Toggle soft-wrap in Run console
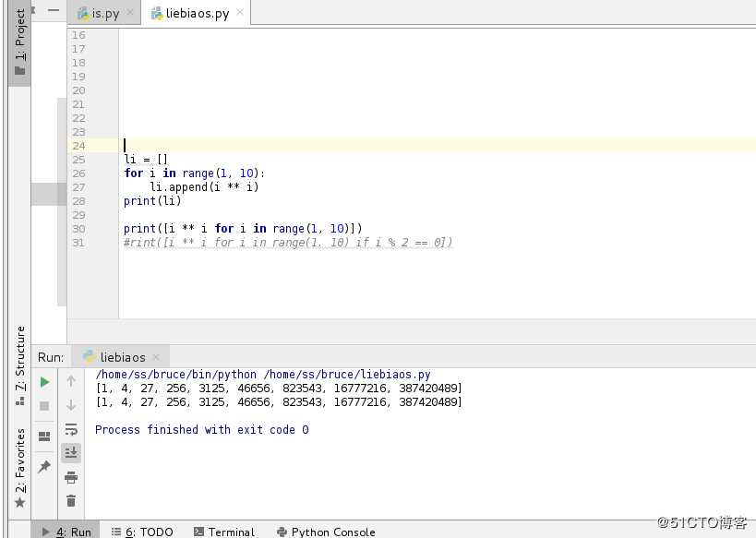This screenshot has height=538, width=756. coord(71,428)
